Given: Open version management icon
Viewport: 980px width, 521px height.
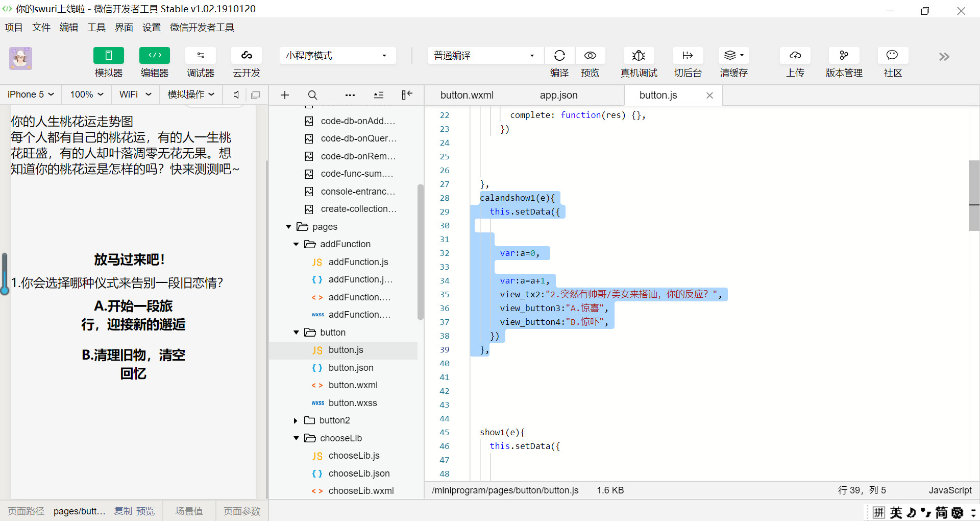Looking at the screenshot, I should 844,56.
